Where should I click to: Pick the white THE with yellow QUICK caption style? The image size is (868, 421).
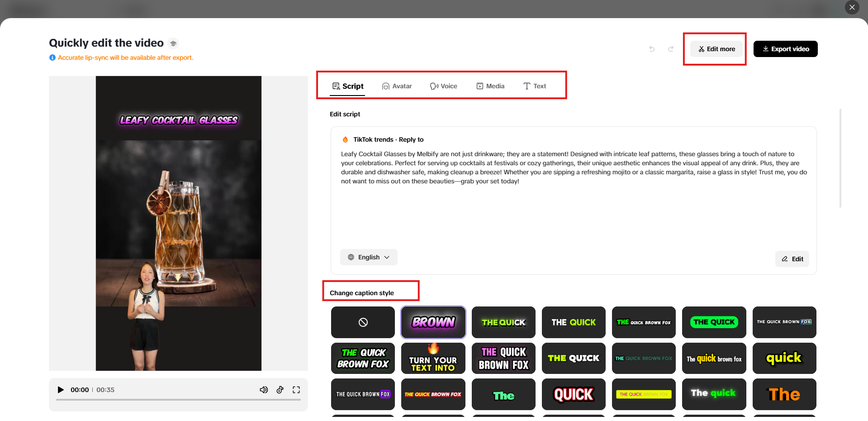coord(574,322)
